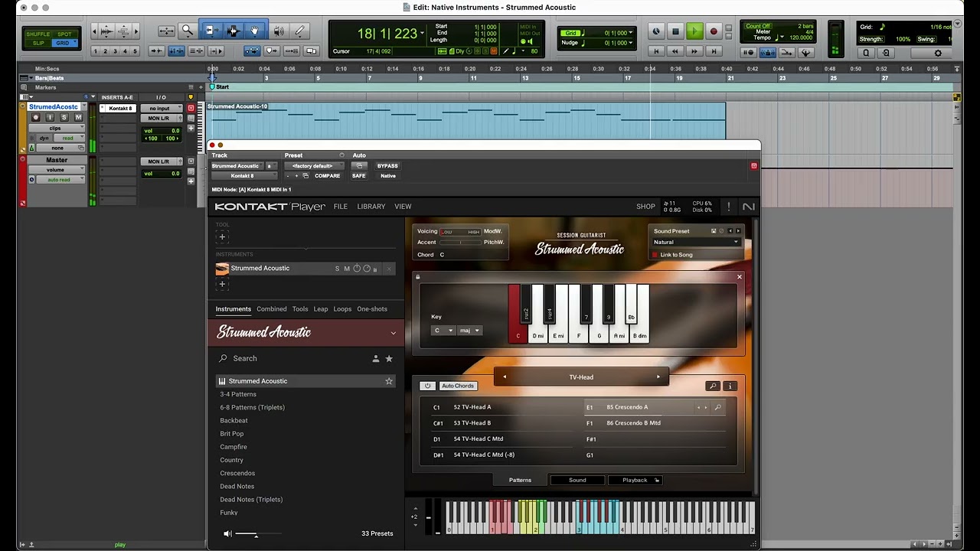Select the Scrubber speaker tool
The height and width of the screenshot is (551, 980).
click(279, 31)
